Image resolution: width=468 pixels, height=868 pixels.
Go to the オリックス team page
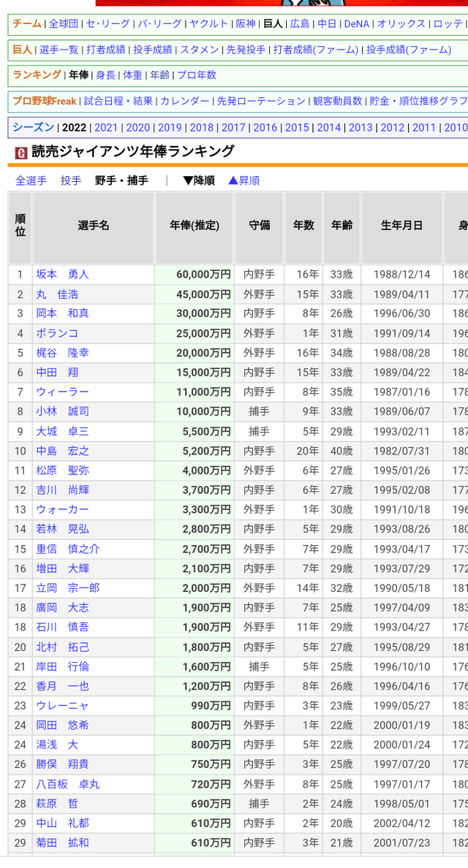[x=401, y=24]
